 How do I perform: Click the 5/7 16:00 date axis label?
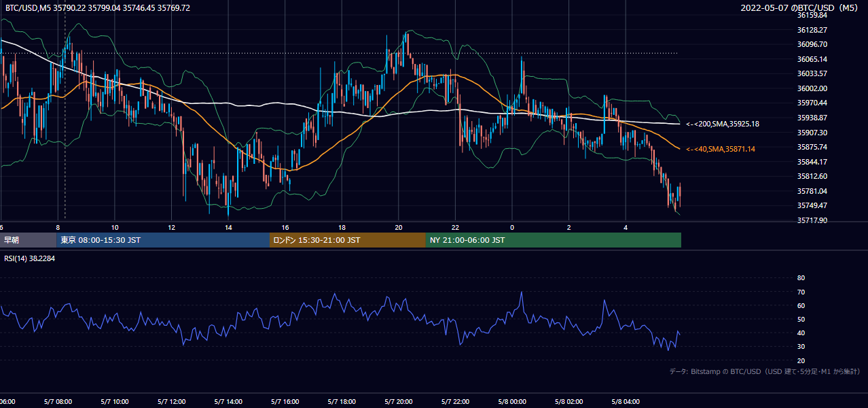tap(285, 402)
